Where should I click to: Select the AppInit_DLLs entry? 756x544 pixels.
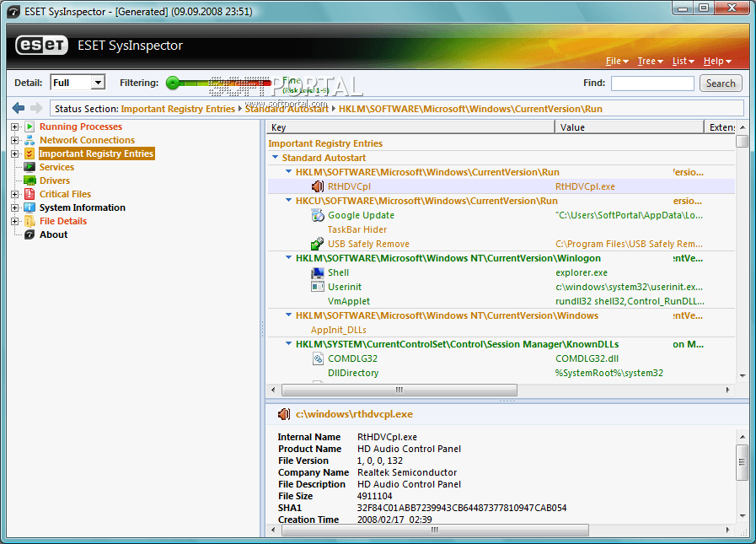(339, 330)
